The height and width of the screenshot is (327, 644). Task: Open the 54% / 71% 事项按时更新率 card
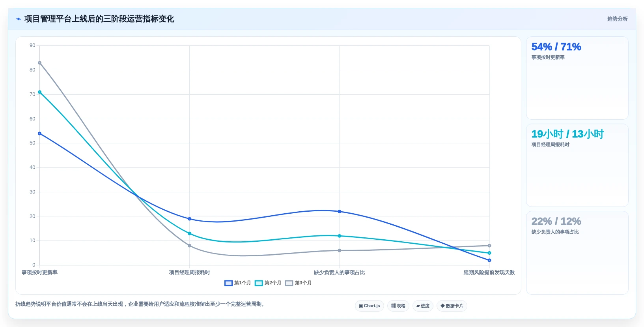tap(577, 78)
